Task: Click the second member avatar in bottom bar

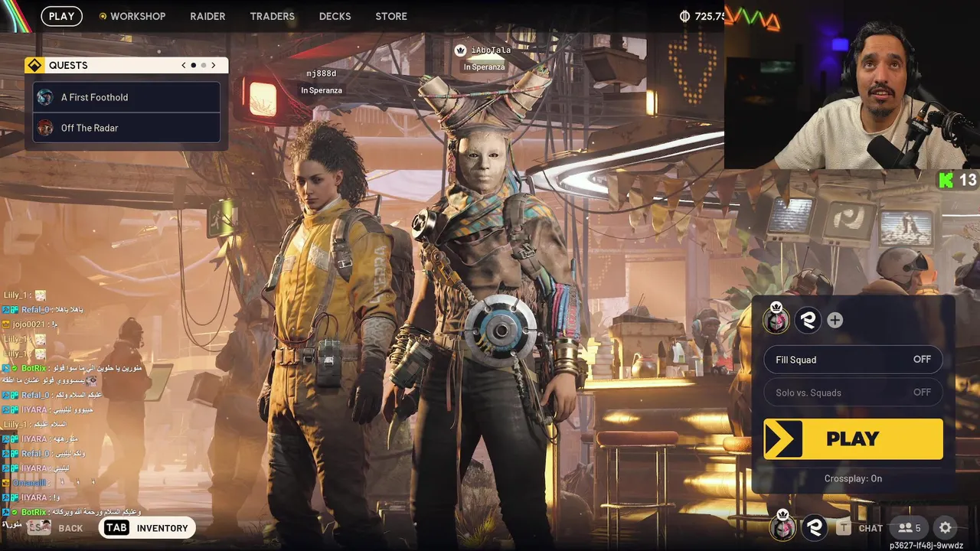Action: click(x=814, y=527)
